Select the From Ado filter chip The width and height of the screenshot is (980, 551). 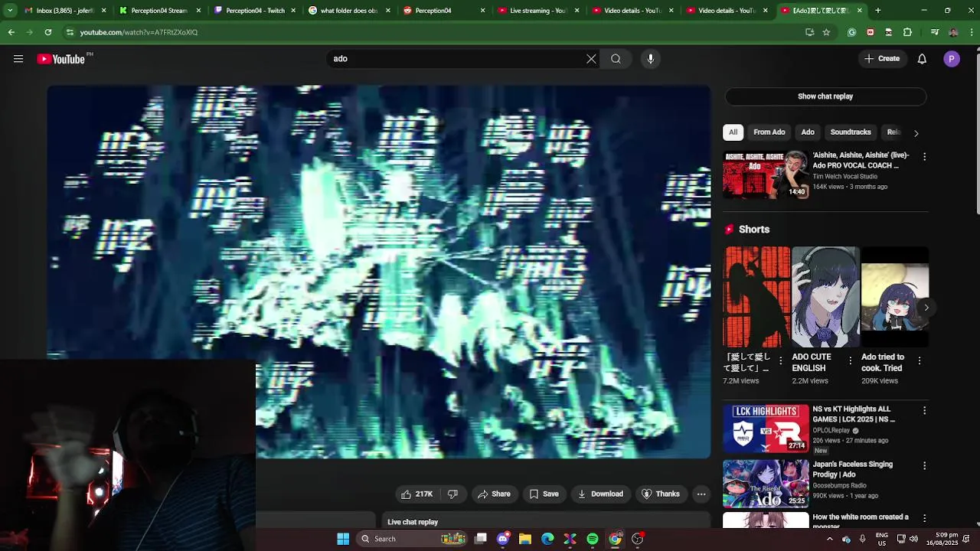pyautogui.click(x=769, y=132)
